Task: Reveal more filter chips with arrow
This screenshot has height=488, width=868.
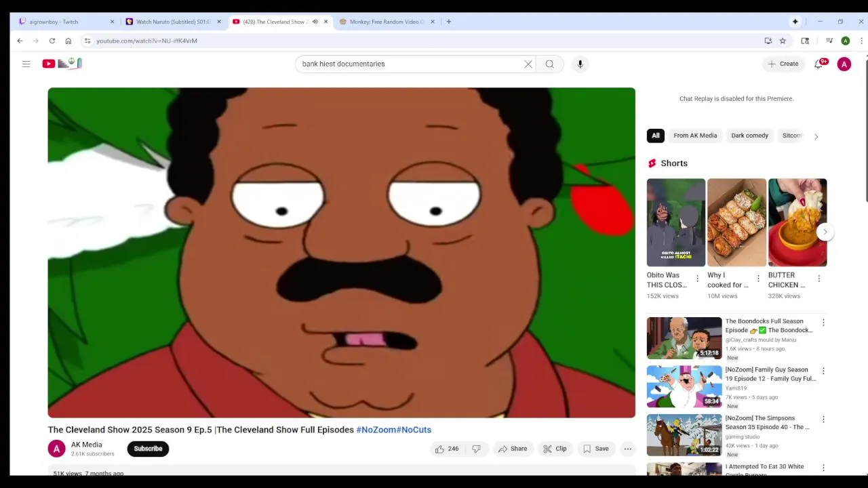Action: point(816,136)
